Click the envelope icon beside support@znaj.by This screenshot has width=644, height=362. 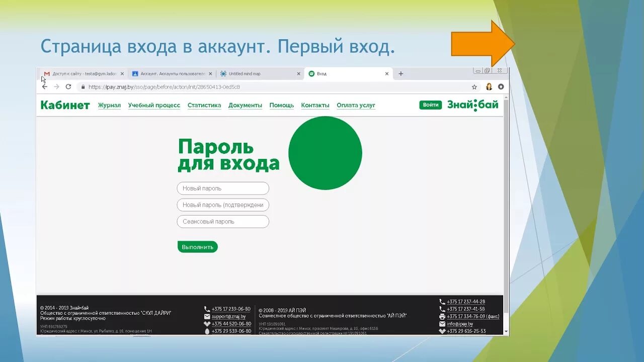pyautogui.click(x=207, y=317)
